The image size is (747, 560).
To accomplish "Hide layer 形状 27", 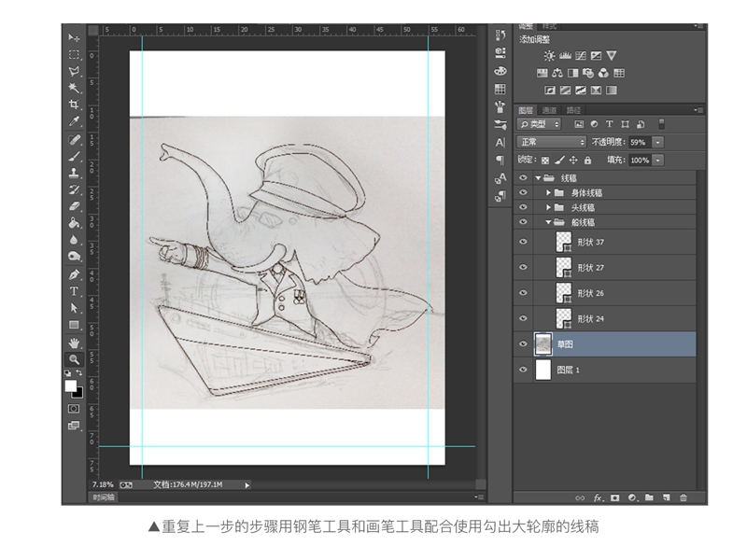I will click(x=523, y=267).
